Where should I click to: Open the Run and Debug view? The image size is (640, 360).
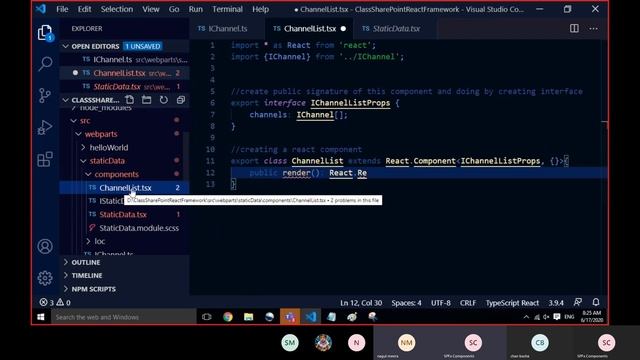(45, 127)
